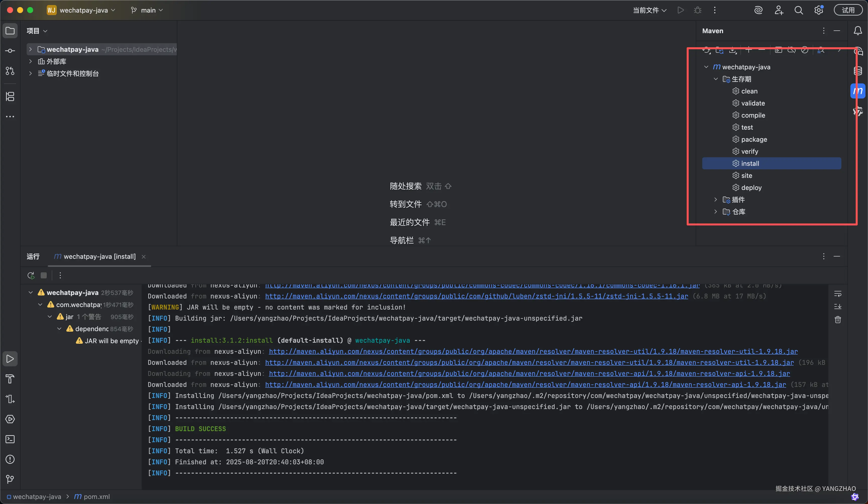The image size is (868, 504).
Task: Open the 当前文件 run configuration dropdown
Action: (650, 10)
